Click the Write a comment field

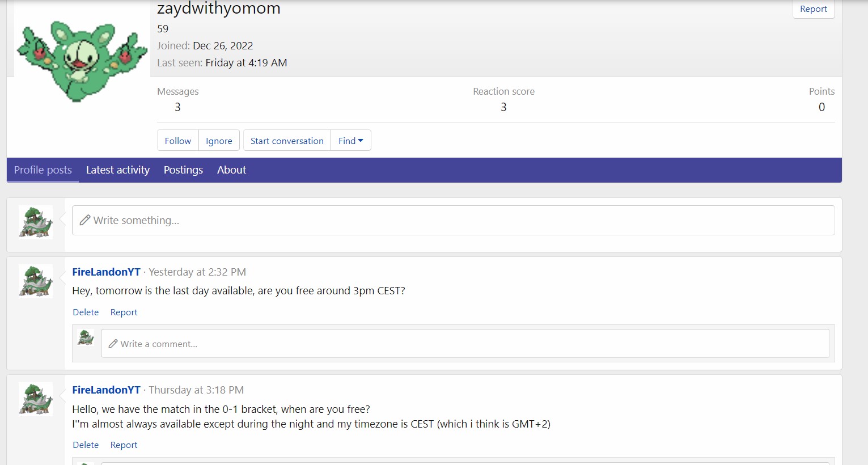click(465, 344)
